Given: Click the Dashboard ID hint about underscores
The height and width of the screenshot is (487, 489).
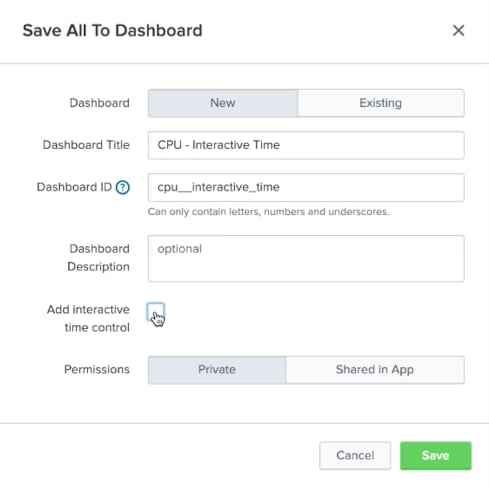Looking at the screenshot, I should tap(268, 212).
